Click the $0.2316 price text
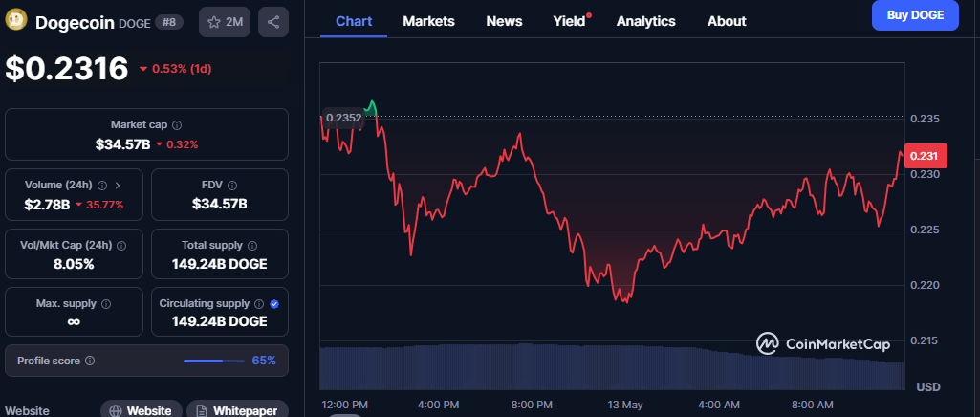 pyautogui.click(x=67, y=68)
